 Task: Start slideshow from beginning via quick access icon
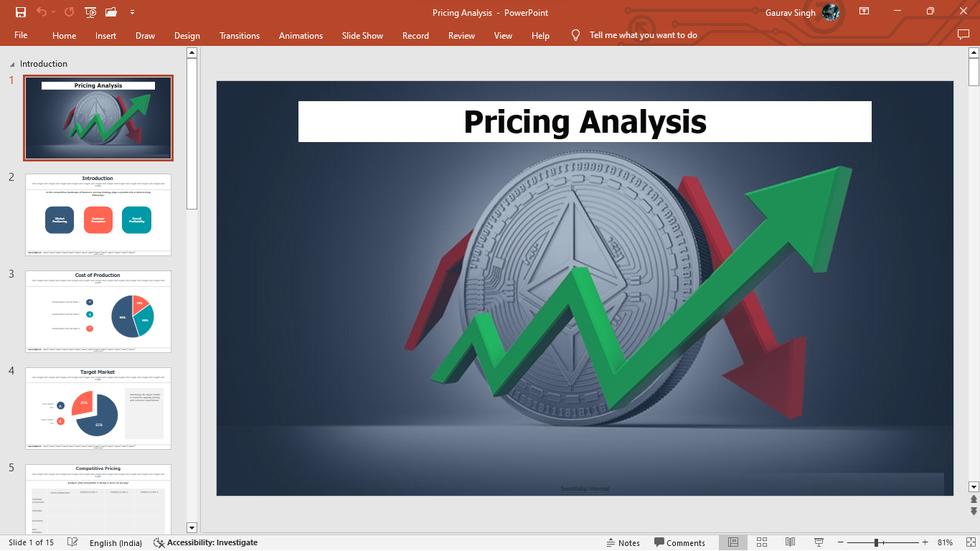pyautogui.click(x=90, y=12)
